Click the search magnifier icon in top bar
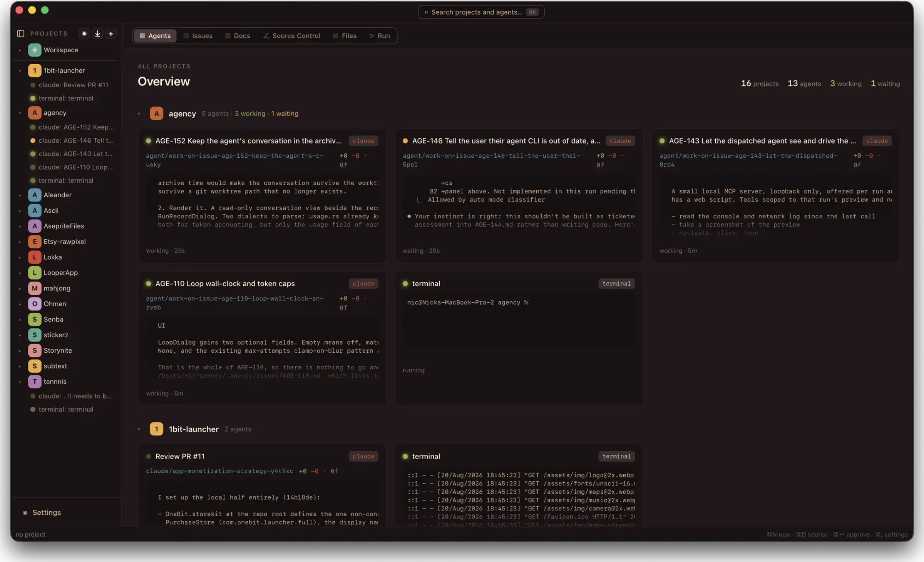This screenshot has width=924, height=562. (x=426, y=12)
